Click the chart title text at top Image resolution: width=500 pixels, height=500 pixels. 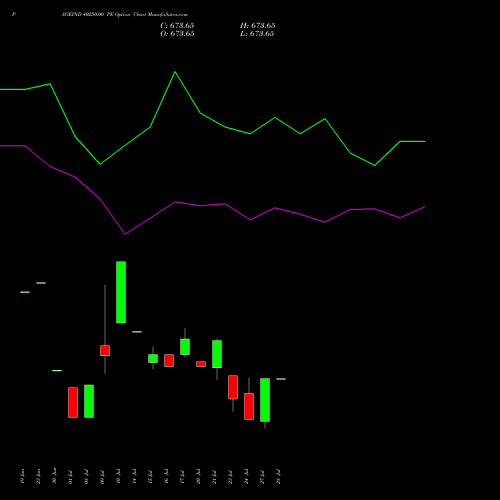[125, 15]
